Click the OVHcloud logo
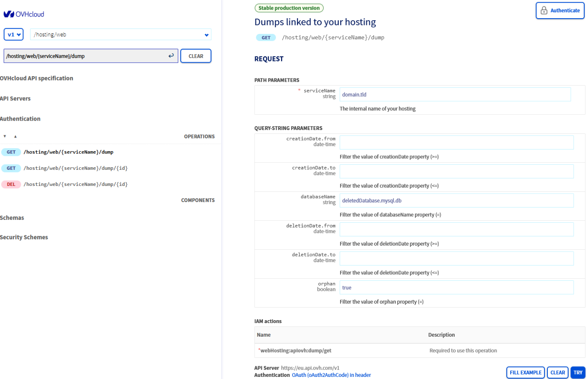This screenshot has width=588, height=379. (x=24, y=14)
